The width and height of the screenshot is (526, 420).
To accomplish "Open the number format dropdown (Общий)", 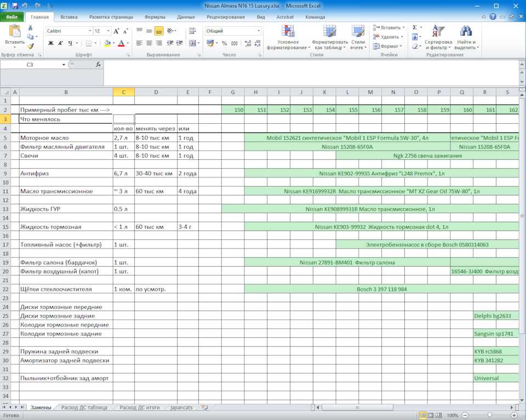I will point(259,31).
